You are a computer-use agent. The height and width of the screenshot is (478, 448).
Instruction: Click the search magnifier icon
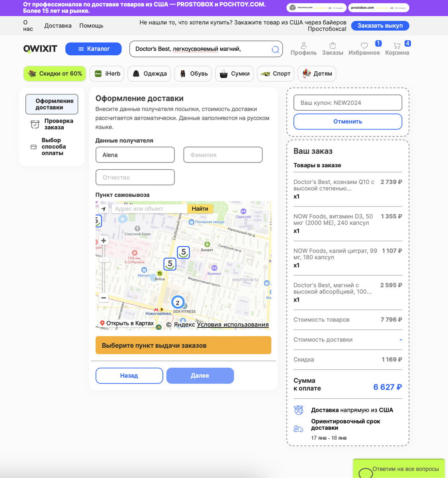pyautogui.click(x=275, y=49)
